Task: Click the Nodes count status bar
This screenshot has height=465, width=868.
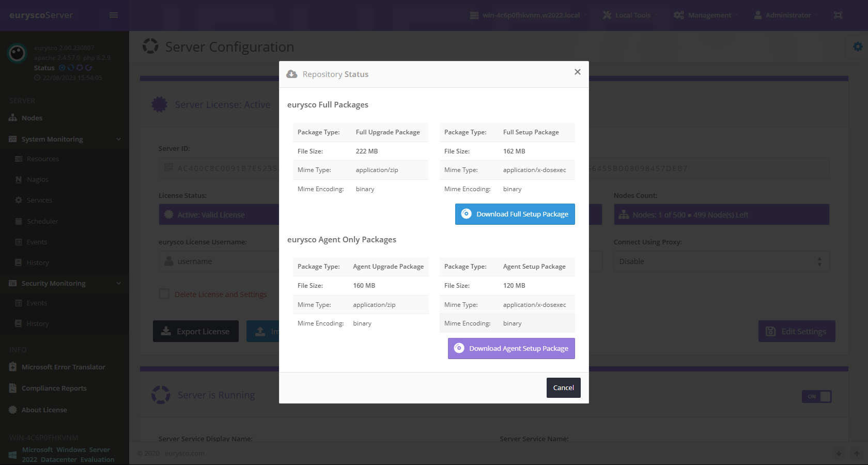Action: tap(721, 214)
